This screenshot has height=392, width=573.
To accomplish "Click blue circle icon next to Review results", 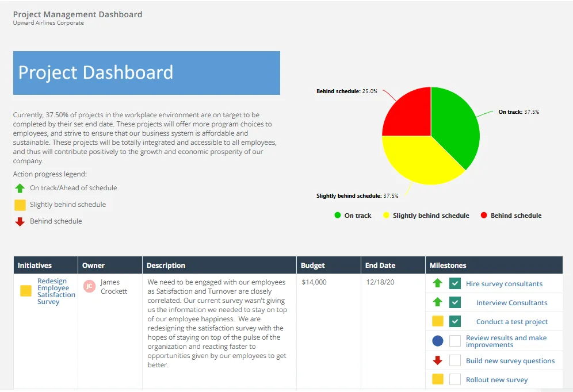I will [x=437, y=341].
